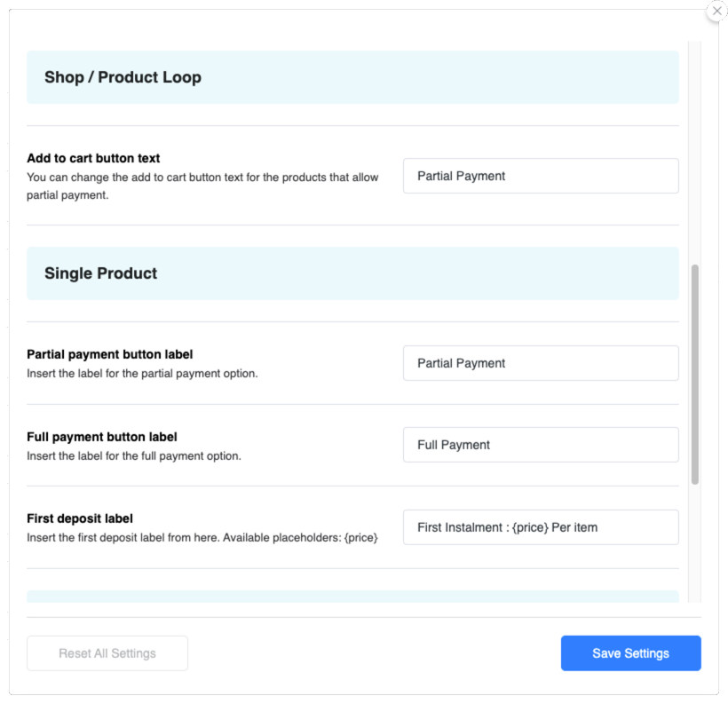Focus the Full payment button label input
The width and height of the screenshot is (728, 704).
[x=541, y=445]
